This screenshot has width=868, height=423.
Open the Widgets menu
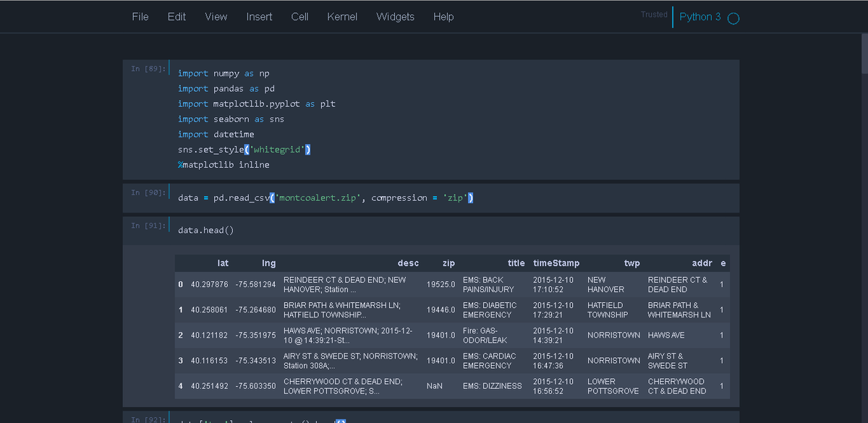click(x=396, y=17)
